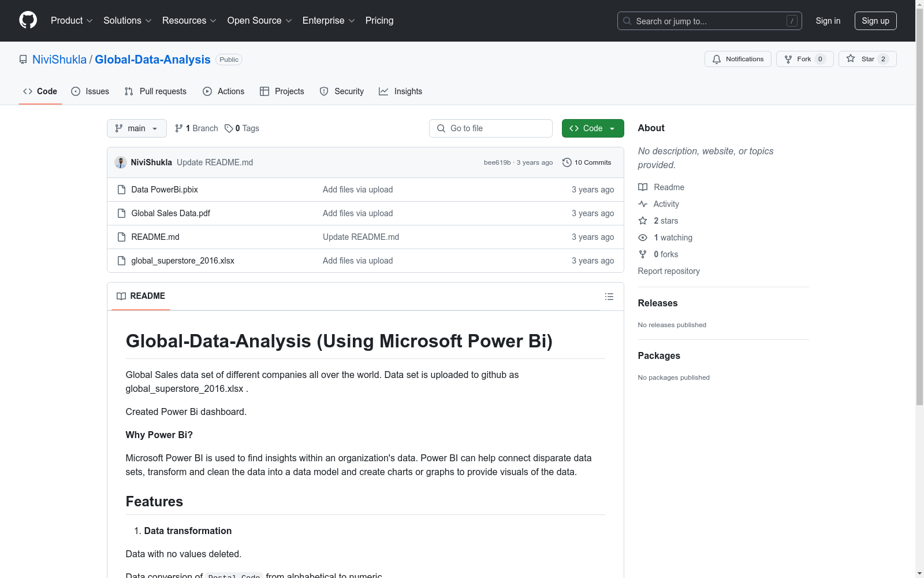Click the Pricing link
The width and height of the screenshot is (924, 578).
[379, 21]
